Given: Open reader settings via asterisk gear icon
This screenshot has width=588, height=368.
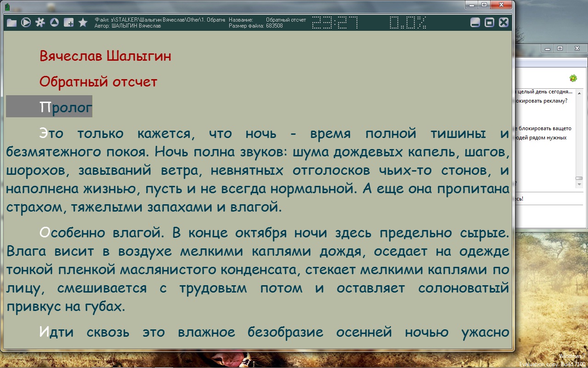Looking at the screenshot, I should click(x=40, y=22).
